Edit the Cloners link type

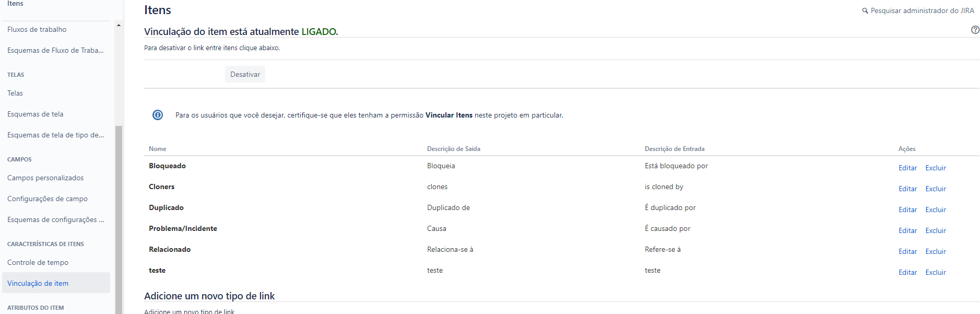pos(907,189)
